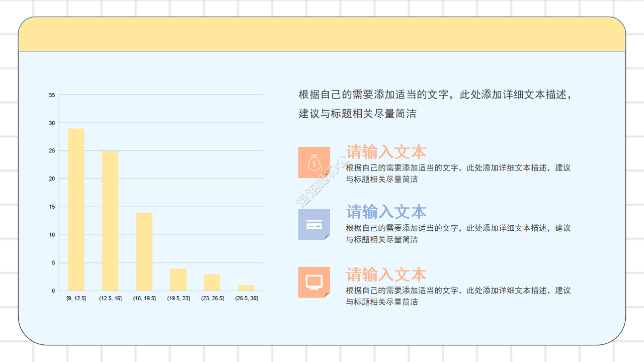Click the y-axis value 15
This screenshot has width=644, height=362.
pyautogui.click(x=52, y=207)
